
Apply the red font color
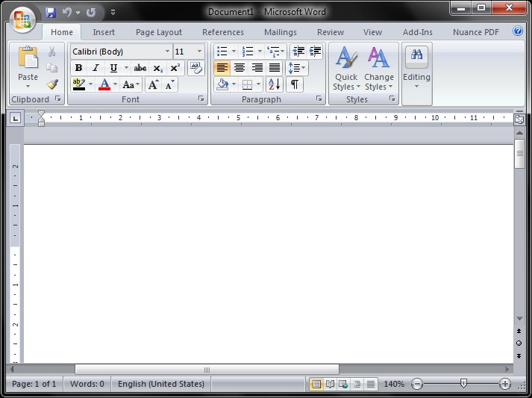(x=104, y=84)
